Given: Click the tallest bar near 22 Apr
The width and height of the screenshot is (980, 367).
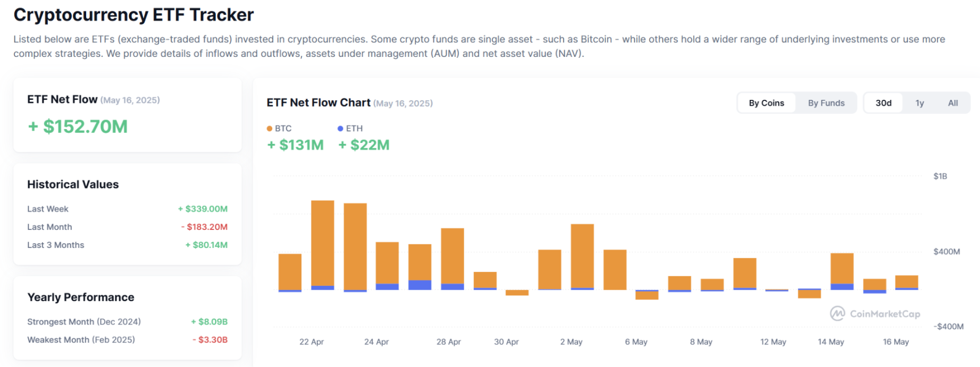Looking at the screenshot, I should click(323, 245).
